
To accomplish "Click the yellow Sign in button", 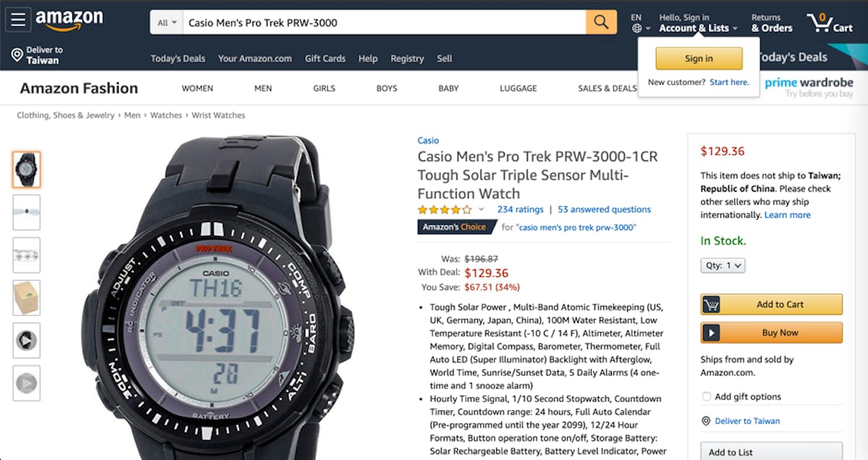I will (x=699, y=59).
